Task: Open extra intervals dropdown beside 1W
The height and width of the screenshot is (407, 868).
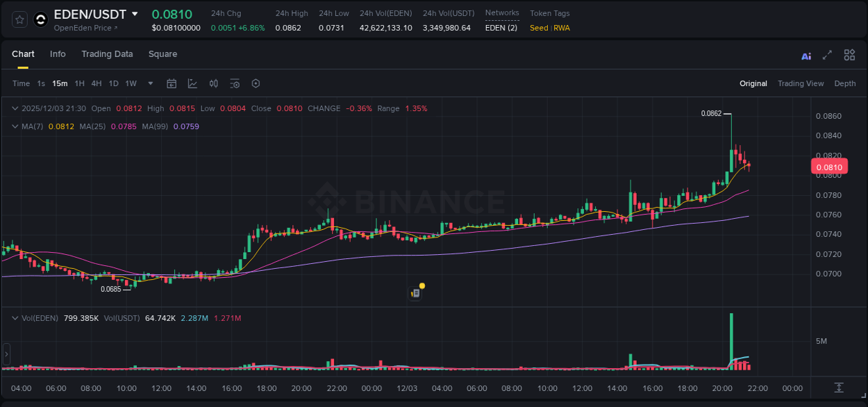Action: tap(149, 83)
